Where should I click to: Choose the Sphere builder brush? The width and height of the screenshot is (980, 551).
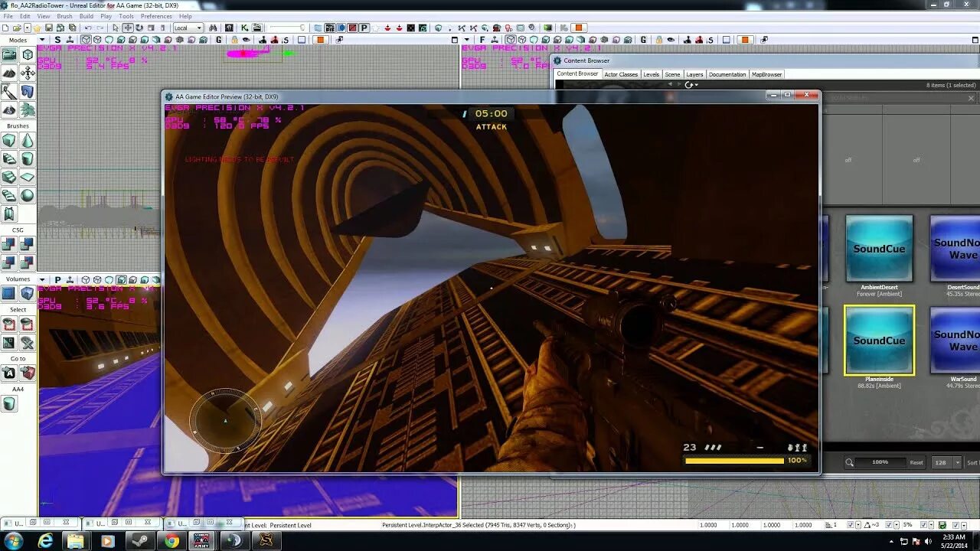coord(28,196)
